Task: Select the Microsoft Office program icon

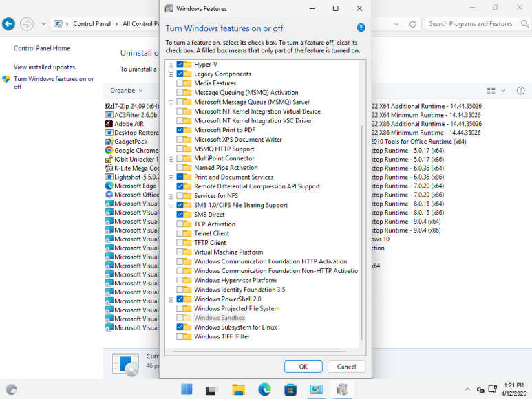Action: pos(109,195)
